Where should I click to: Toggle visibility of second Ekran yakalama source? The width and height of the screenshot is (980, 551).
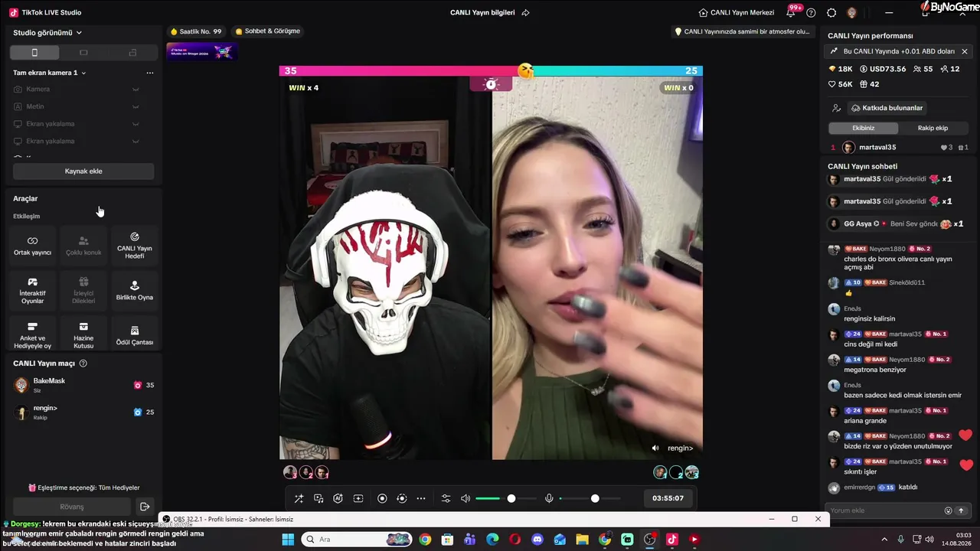(x=136, y=141)
